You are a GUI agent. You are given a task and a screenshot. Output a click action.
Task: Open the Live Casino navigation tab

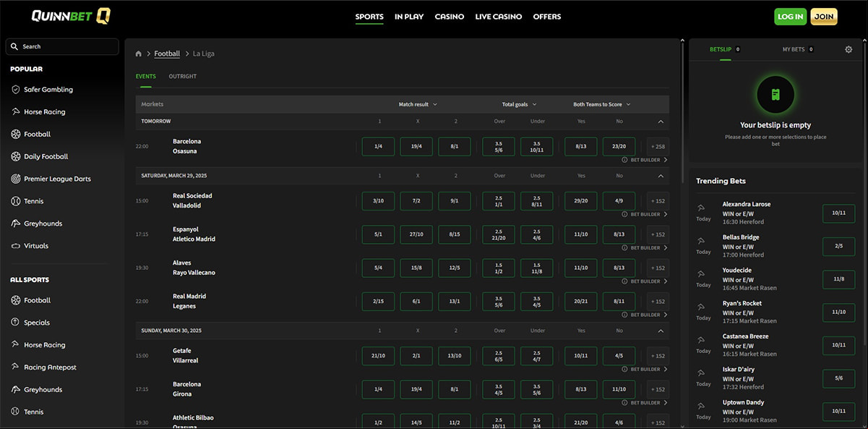(499, 17)
